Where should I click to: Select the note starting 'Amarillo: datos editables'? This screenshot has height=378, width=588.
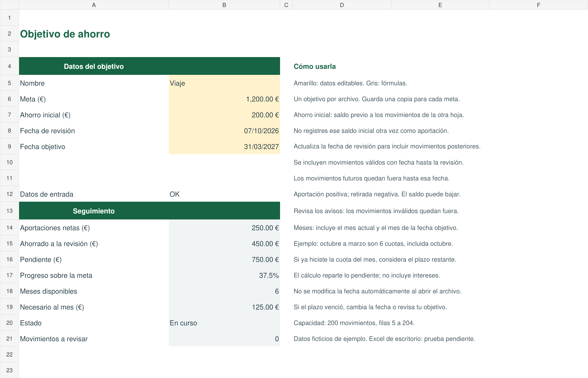[x=350, y=83]
